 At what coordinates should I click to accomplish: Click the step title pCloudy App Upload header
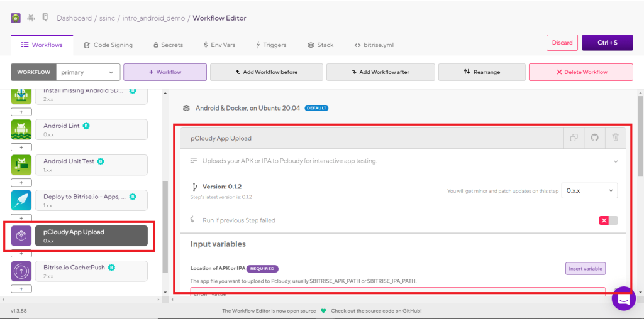(x=221, y=138)
